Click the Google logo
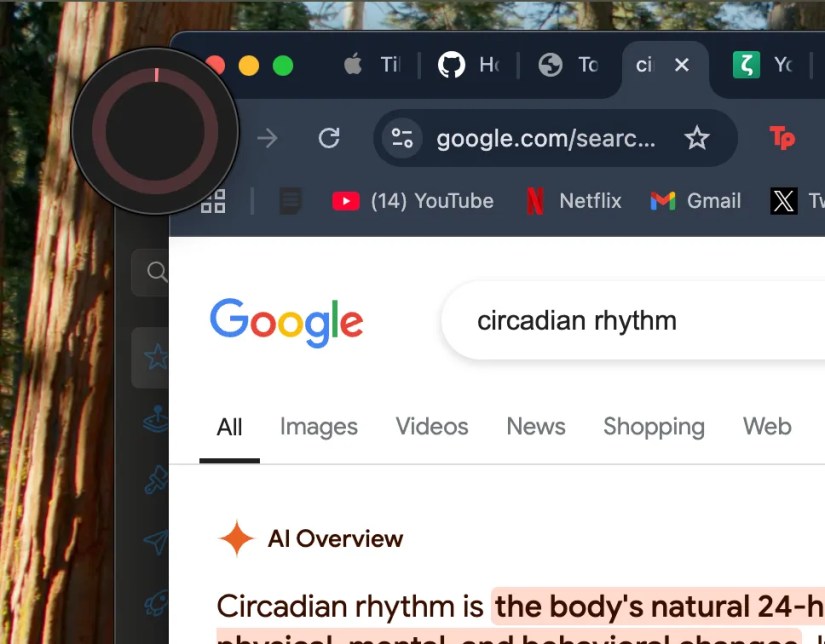825x644 pixels. [286, 323]
